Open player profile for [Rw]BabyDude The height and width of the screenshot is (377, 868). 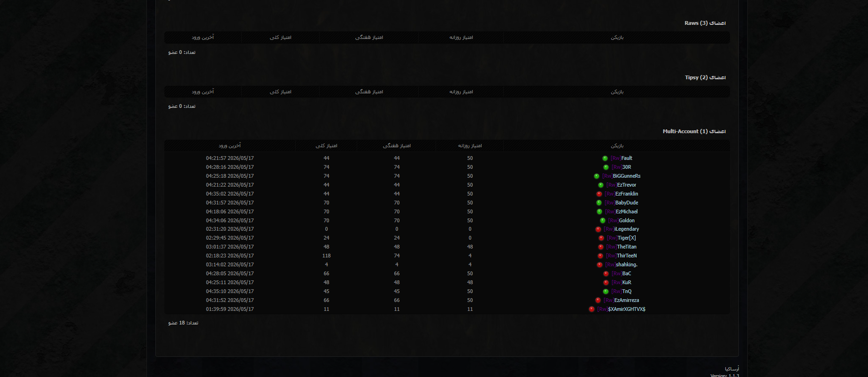click(622, 203)
